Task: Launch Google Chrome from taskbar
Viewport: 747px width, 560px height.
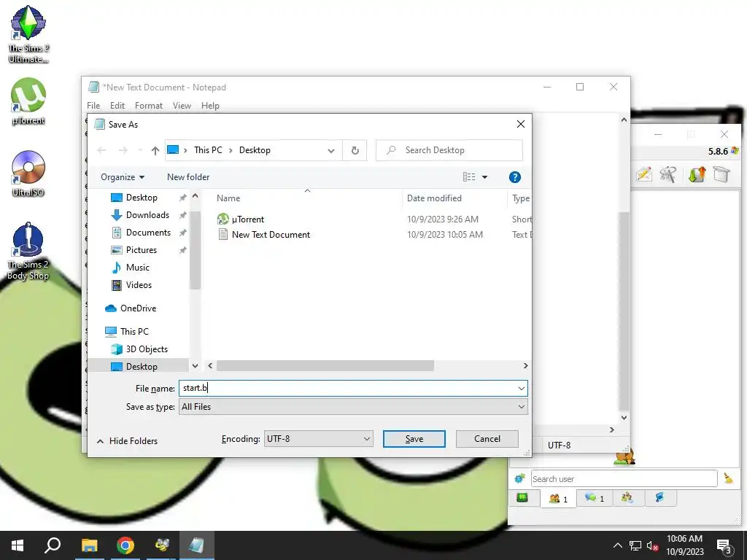Action: (125, 545)
